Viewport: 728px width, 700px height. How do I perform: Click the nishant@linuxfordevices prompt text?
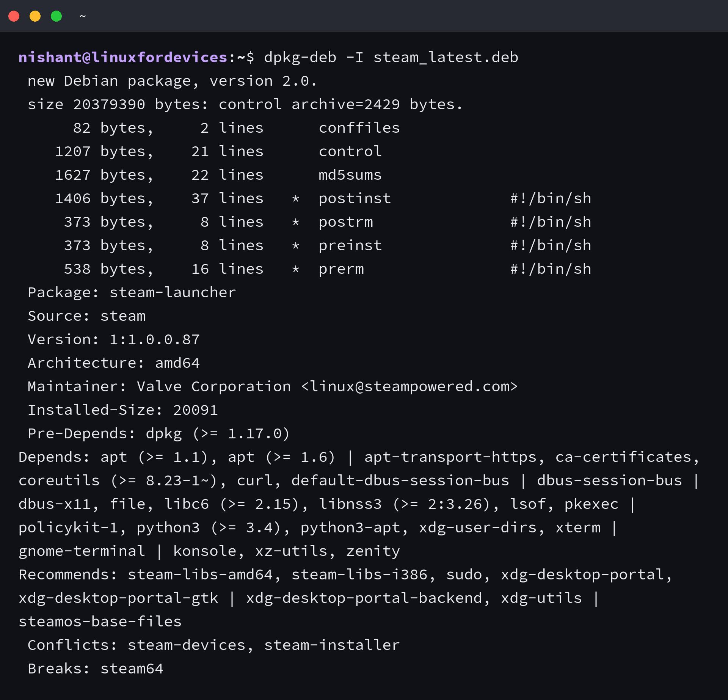coord(123,57)
